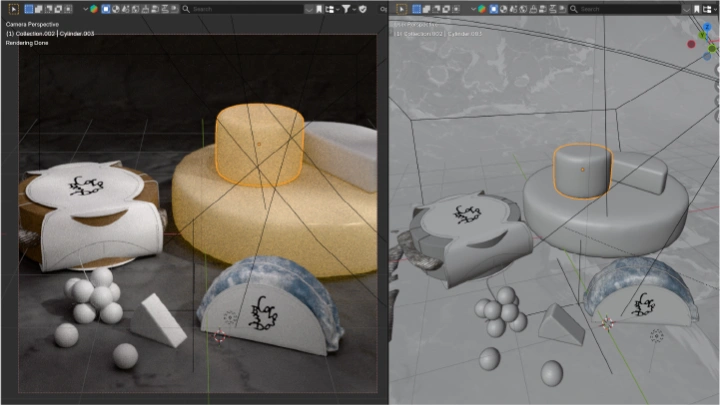This screenshot has width=720, height=405.
Task: Select the box select tool in left viewport header
Action: tap(13, 9)
